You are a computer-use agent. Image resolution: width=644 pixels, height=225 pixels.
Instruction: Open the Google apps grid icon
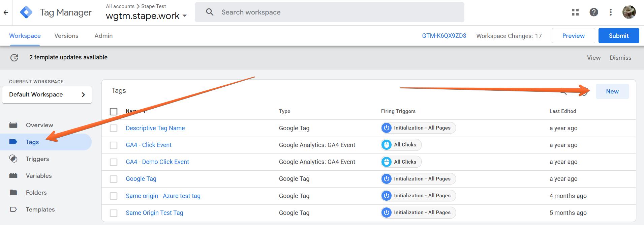[x=575, y=12]
